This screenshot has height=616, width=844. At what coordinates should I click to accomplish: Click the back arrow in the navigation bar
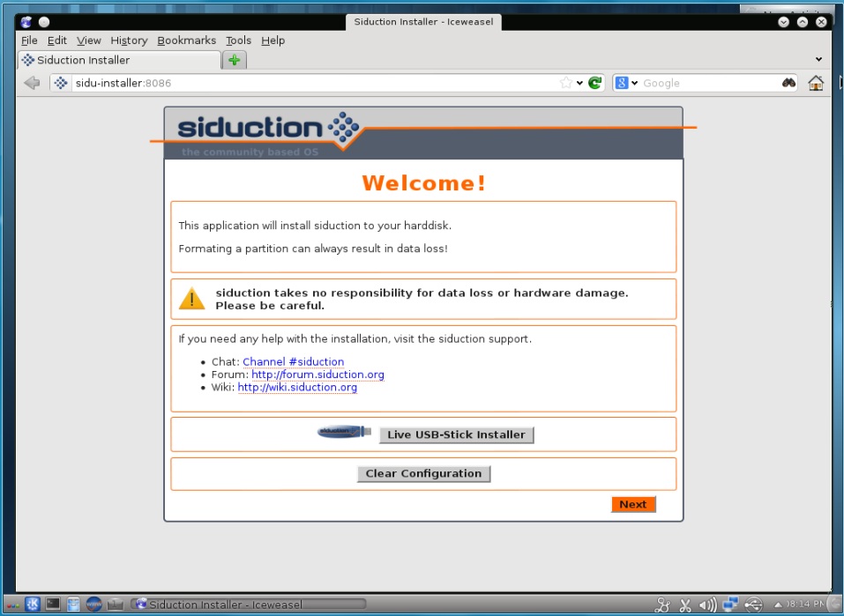[32, 83]
